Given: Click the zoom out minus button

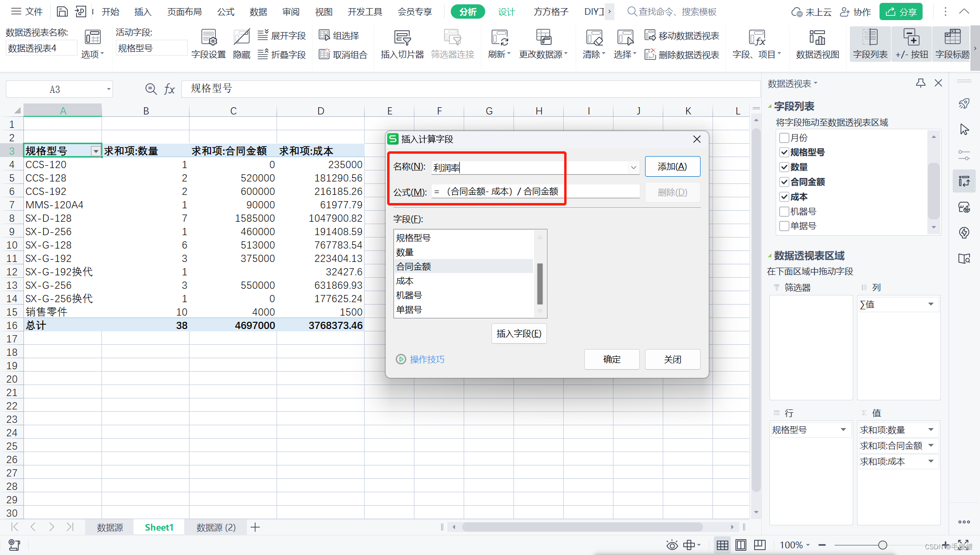Looking at the screenshot, I should 822,545.
